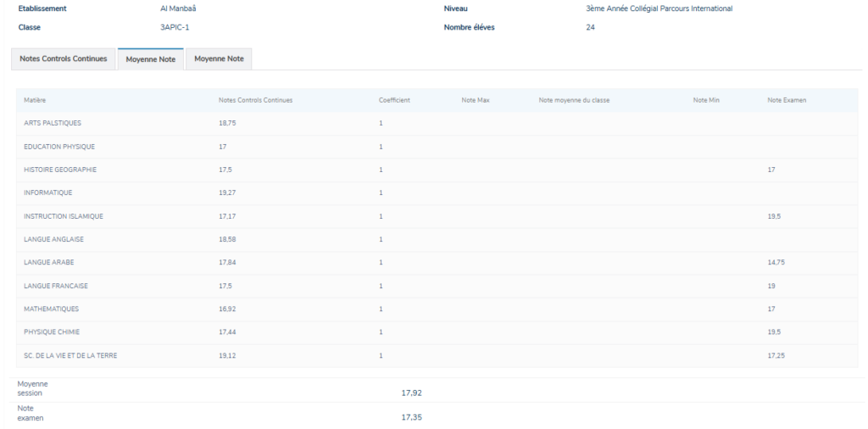Image resolution: width=868 pixels, height=429 pixels.
Task: Select the HISTOIRE GEOGRAPHIE subject label
Action: pyautogui.click(x=60, y=170)
